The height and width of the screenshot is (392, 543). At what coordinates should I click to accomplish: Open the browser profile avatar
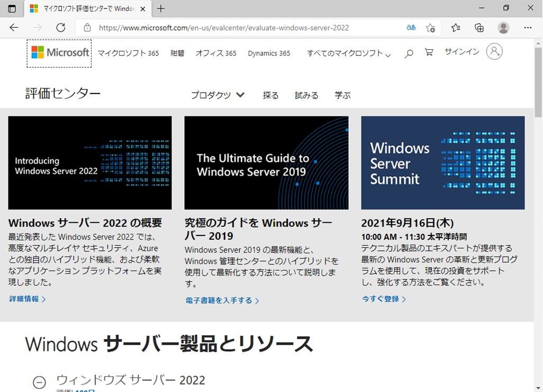point(503,28)
